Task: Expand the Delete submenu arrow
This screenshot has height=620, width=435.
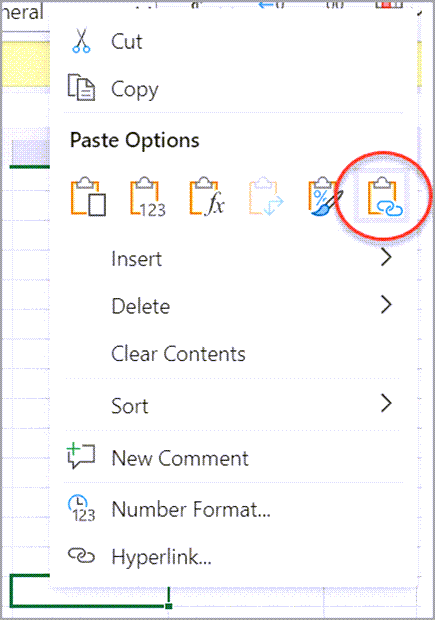Action: [x=386, y=305]
